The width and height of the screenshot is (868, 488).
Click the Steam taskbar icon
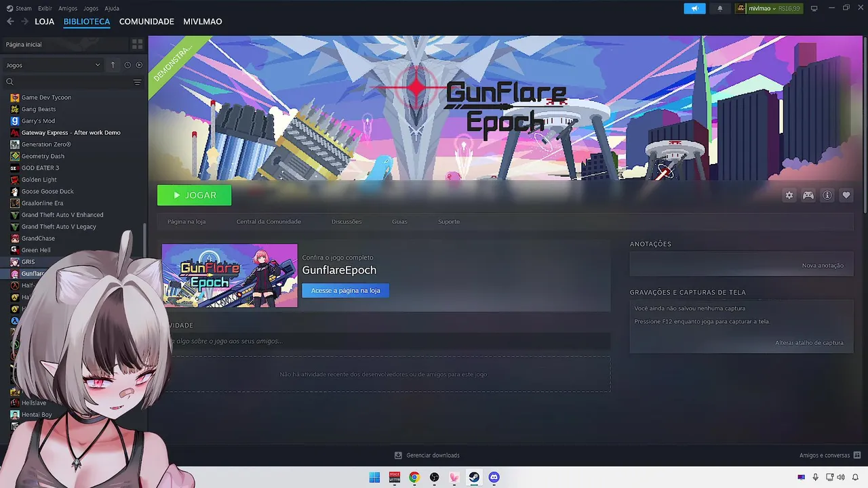click(474, 477)
